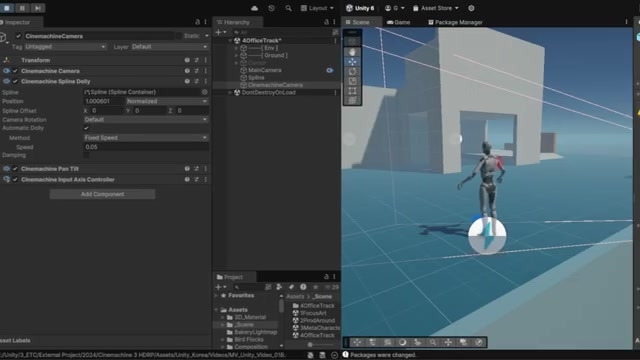Open Transform component help icon

coord(187,60)
